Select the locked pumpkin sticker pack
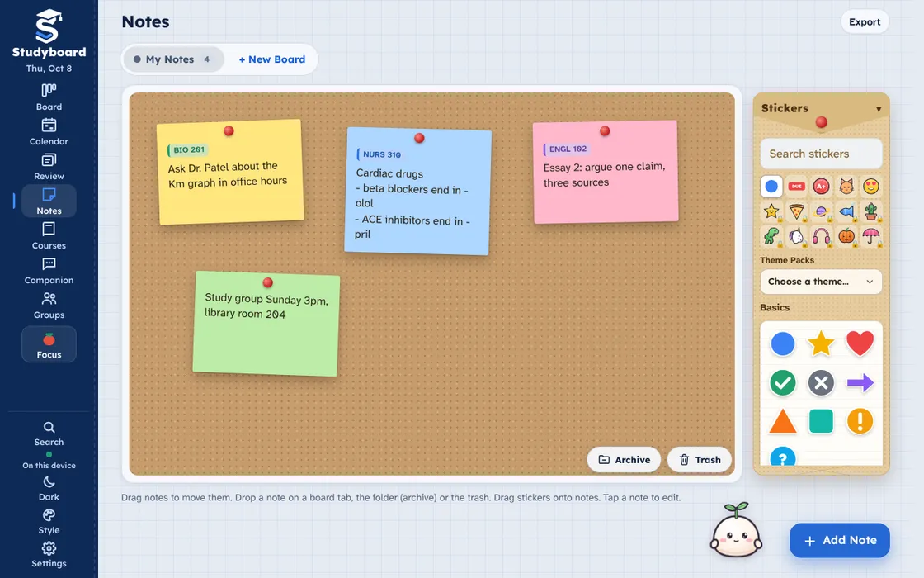924x578 pixels. pyautogui.click(x=846, y=236)
